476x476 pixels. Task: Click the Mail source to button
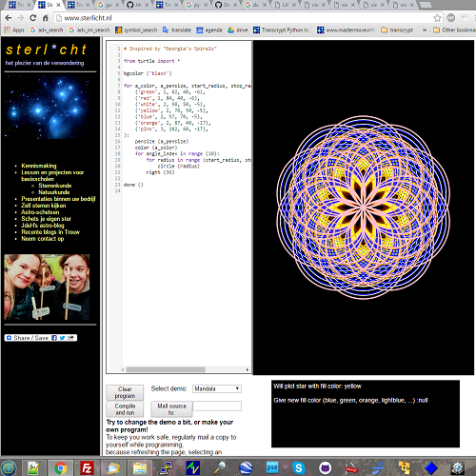tap(171, 409)
